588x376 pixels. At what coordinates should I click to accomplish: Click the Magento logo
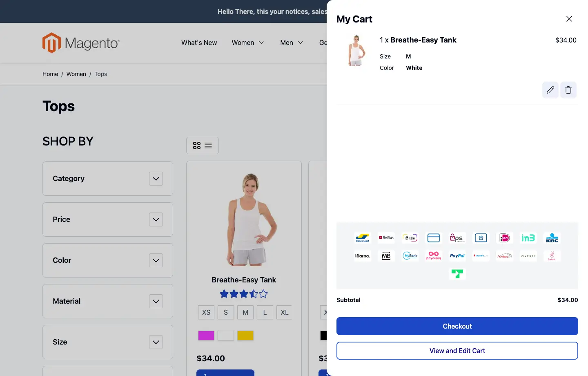click(80, 43)
